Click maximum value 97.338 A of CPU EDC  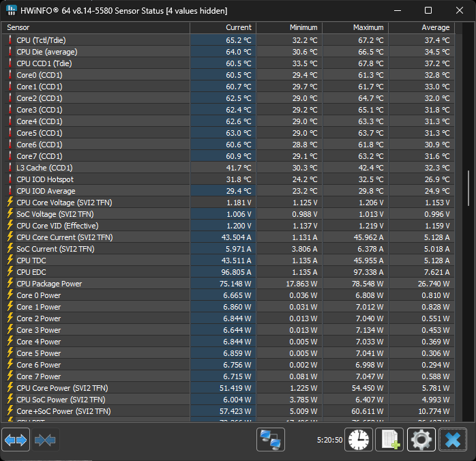pos(368,272)
